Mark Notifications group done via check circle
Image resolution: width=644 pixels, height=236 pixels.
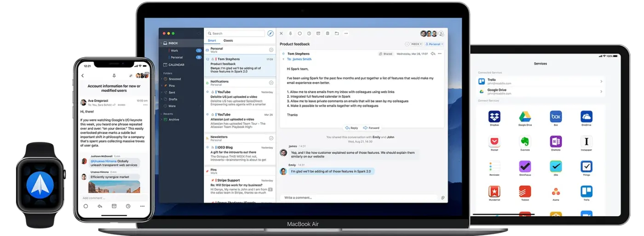click(x=271, y=83)
